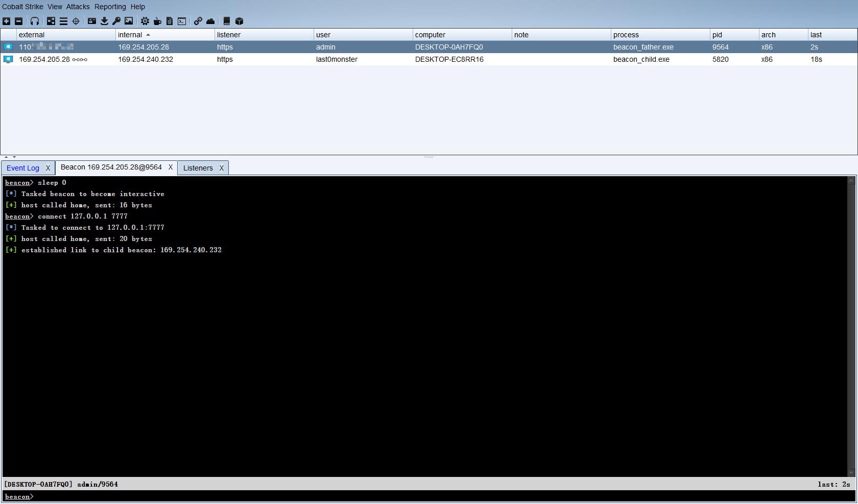Image resolution: width=858 pixels, height=504 pixels.
Task: Click the gear icon for Windows executable
Action: 145,21
